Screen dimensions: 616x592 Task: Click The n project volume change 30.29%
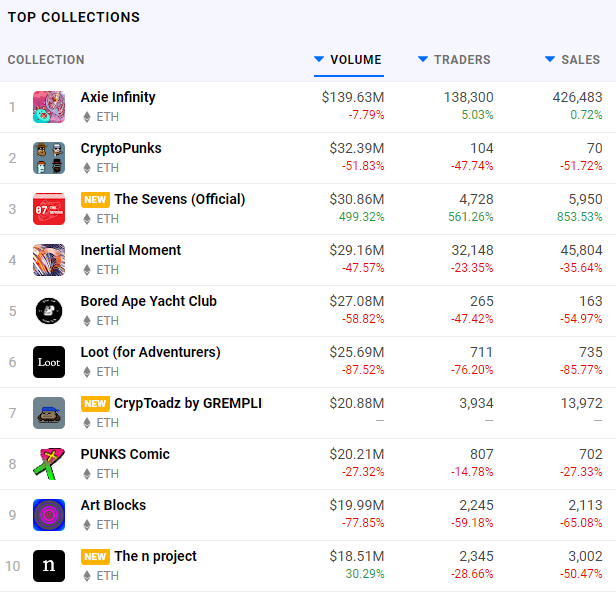[x=365, y=574]
